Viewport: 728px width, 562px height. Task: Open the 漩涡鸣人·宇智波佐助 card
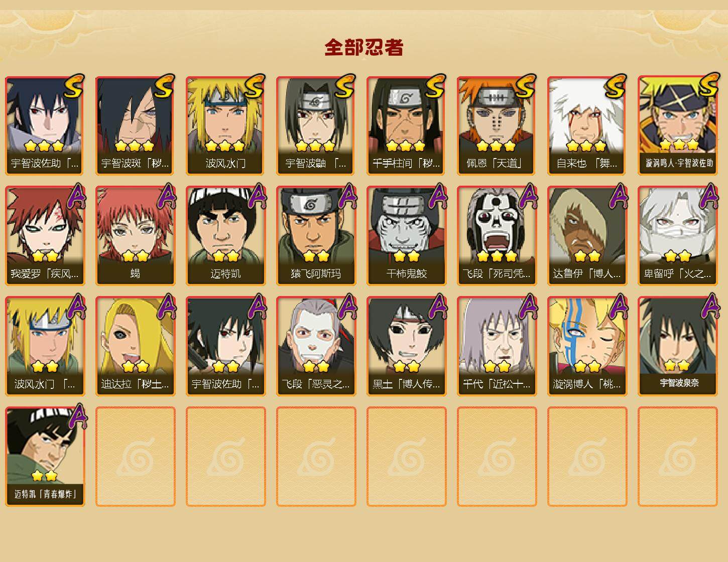pos(677,125)
